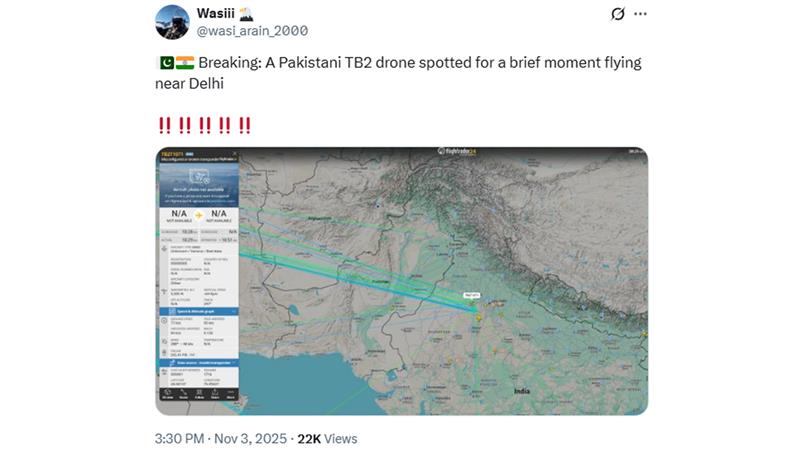Close the flight details panel

(235, 154)
